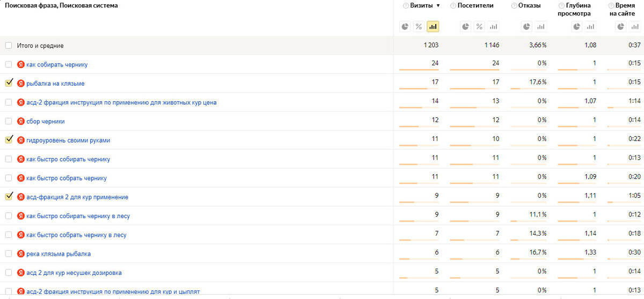Open the help icon next to Визиты
Screen dimensions: 644x299
pos(405,6)
